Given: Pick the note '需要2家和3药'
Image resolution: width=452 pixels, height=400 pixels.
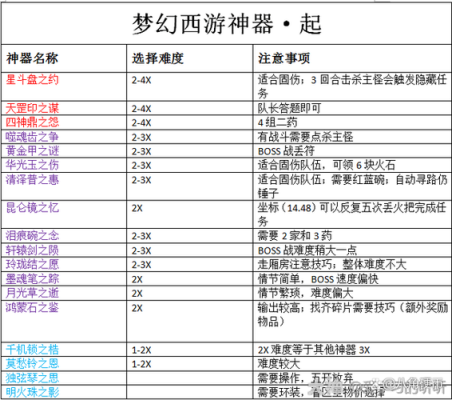Looking at the screenshot, I should [295, 236].
